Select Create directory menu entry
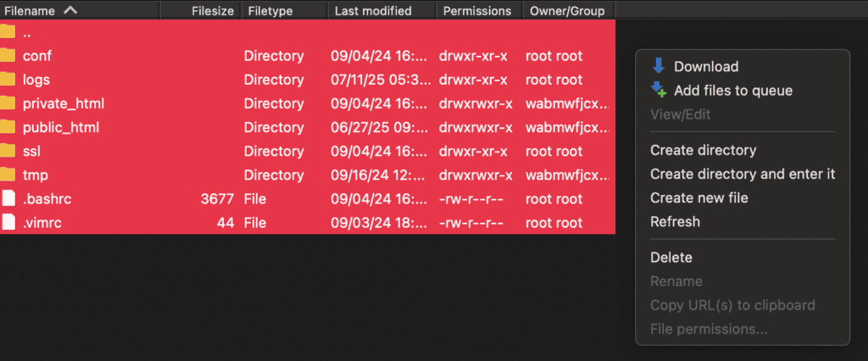Screen dimensions: 868x361 (x=703, y=150)
